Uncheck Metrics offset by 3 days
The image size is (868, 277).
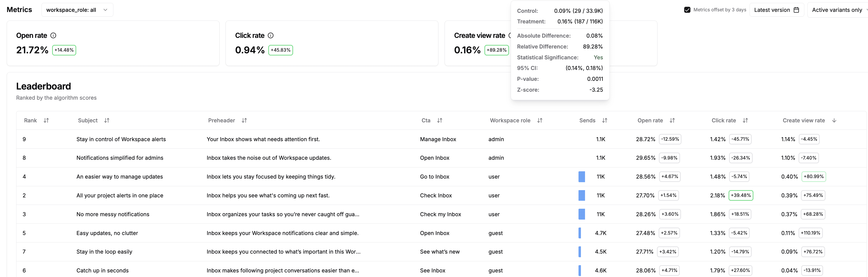pyautogui.click(x=687, y=10)
